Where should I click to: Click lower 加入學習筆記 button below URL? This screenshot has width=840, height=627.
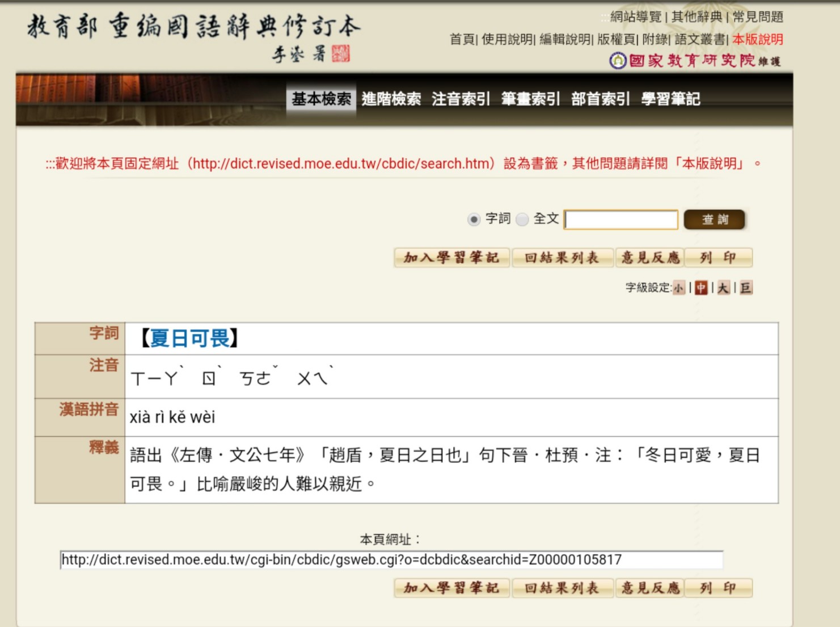point(452,588)
